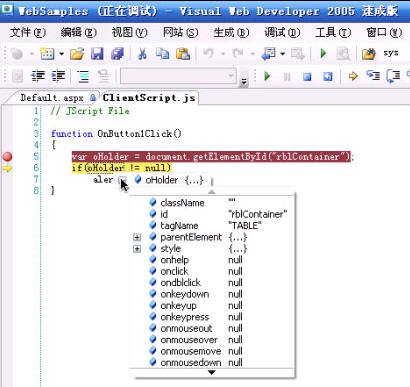
Task: Select the onmousemove property row
Action: click(212, 351)
